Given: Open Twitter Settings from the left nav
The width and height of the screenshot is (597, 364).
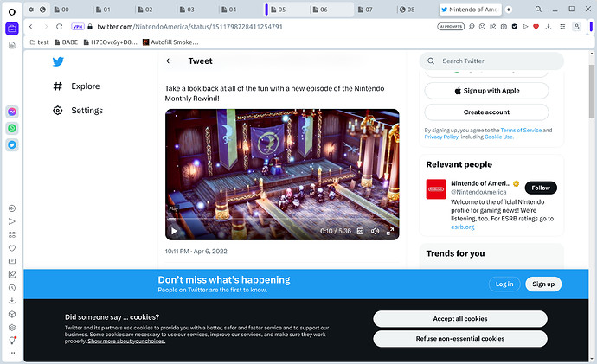Looking at the screenshot, I should (x=87, y=111).
